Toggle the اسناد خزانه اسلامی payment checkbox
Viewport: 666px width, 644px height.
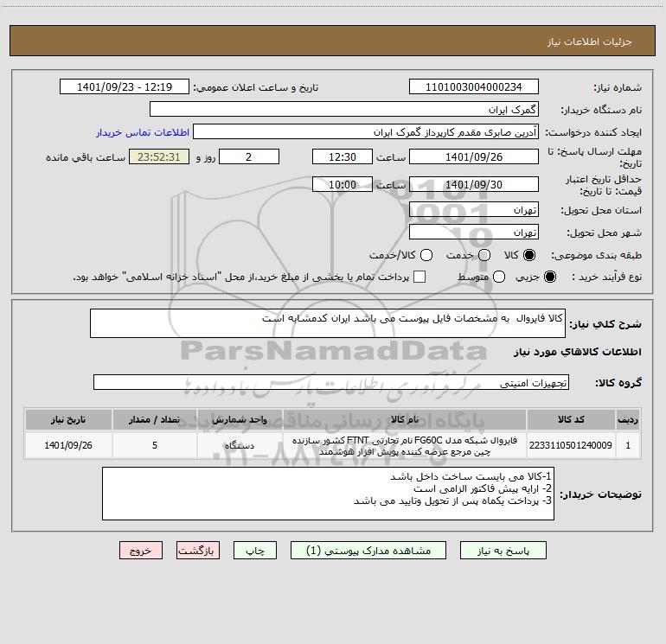pyautogui.click(x=419, y=277)
